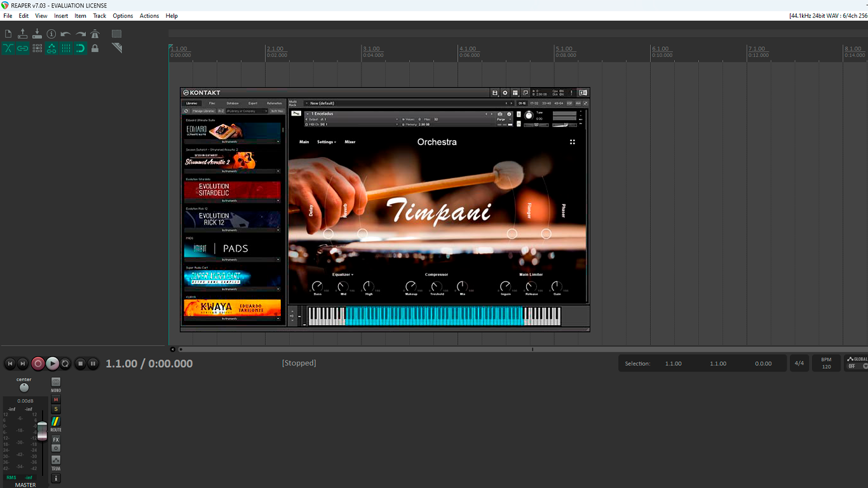Open the Insert menu
The width and height of the screenshot is (868, 488).
tap(61, 16)
